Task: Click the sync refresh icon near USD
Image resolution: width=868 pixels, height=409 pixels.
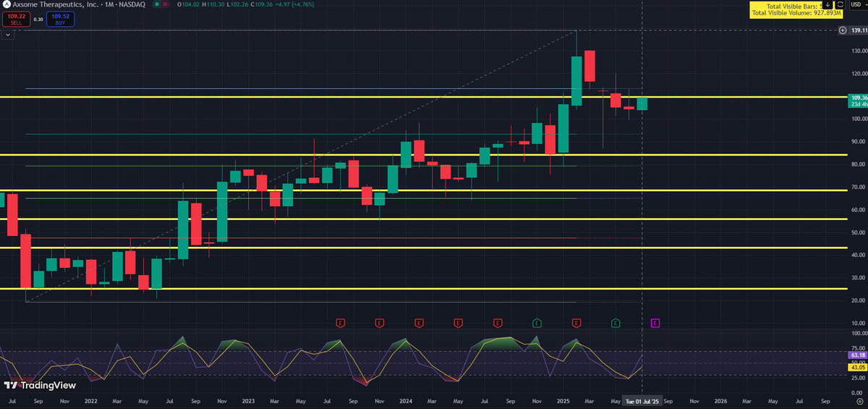Action: coord(840,5)
